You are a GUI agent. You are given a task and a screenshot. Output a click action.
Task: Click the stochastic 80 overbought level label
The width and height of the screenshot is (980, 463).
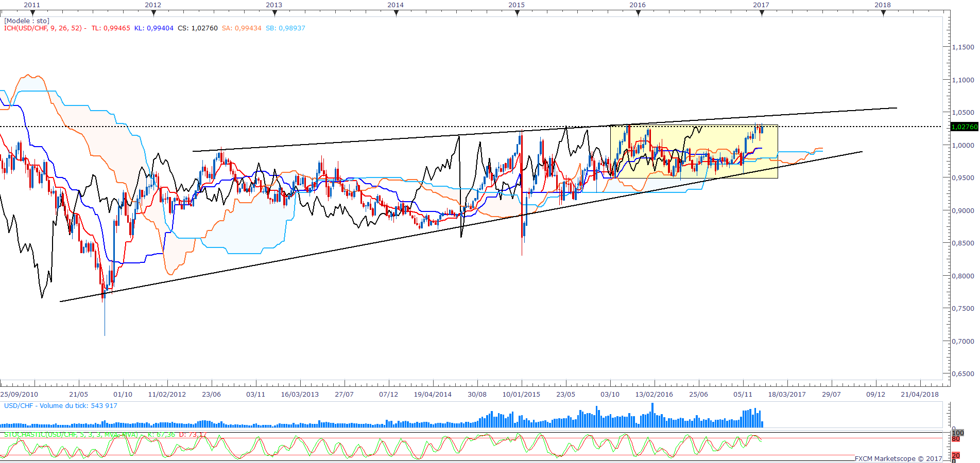pyautogui.click(x=956, y=439)
